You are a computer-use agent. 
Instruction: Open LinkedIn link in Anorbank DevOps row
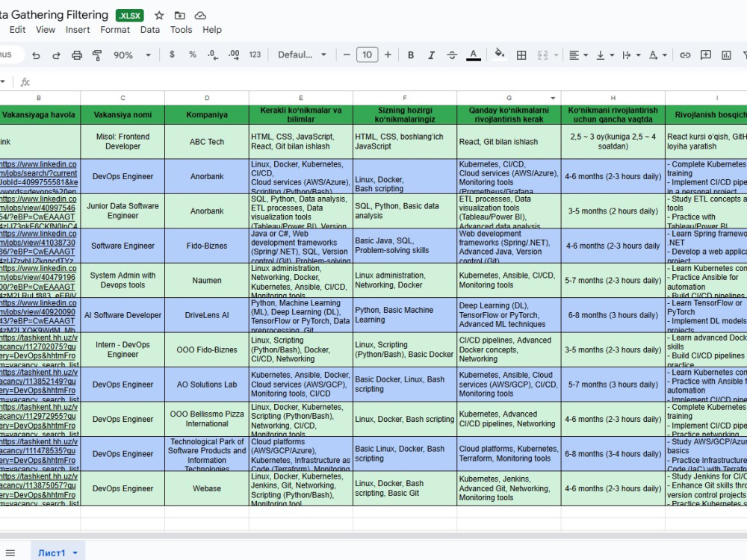(39, 178)
